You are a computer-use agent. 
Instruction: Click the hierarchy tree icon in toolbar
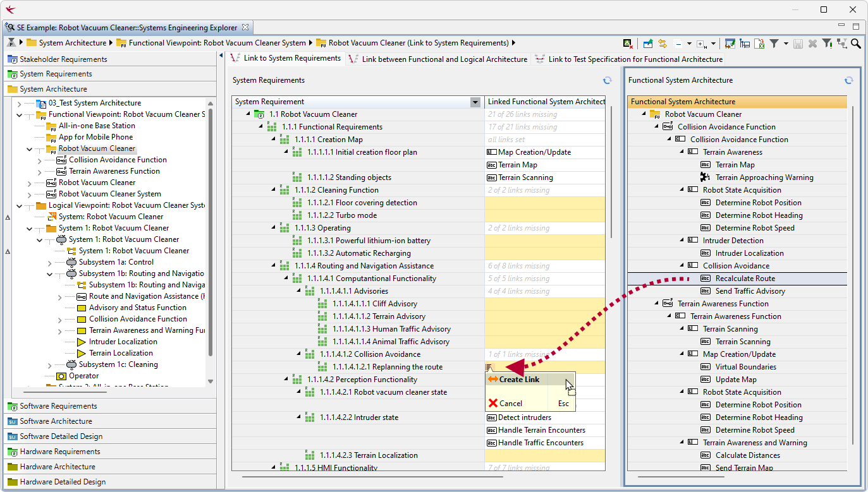coord(842,44)
